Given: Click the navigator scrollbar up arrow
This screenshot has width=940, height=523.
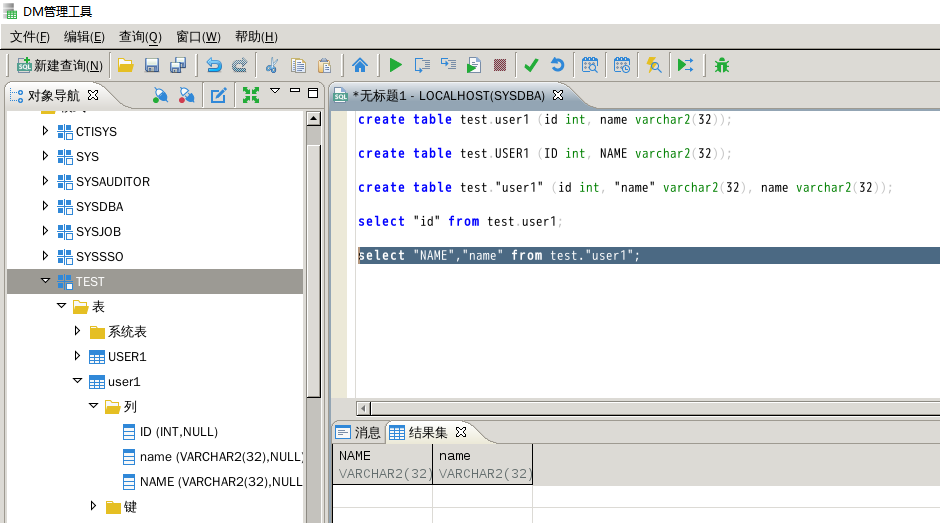Looking at the screenshot, I should click(314, 119).
